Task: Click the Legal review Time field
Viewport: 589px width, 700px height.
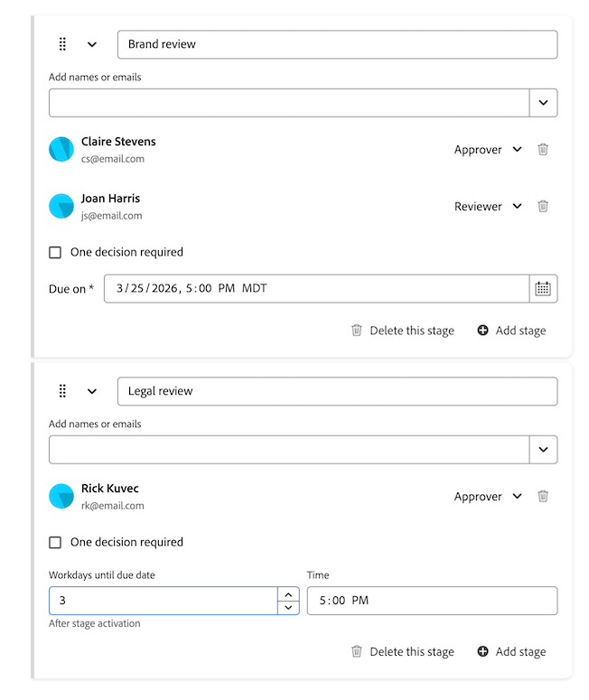Action: (432, 601)
